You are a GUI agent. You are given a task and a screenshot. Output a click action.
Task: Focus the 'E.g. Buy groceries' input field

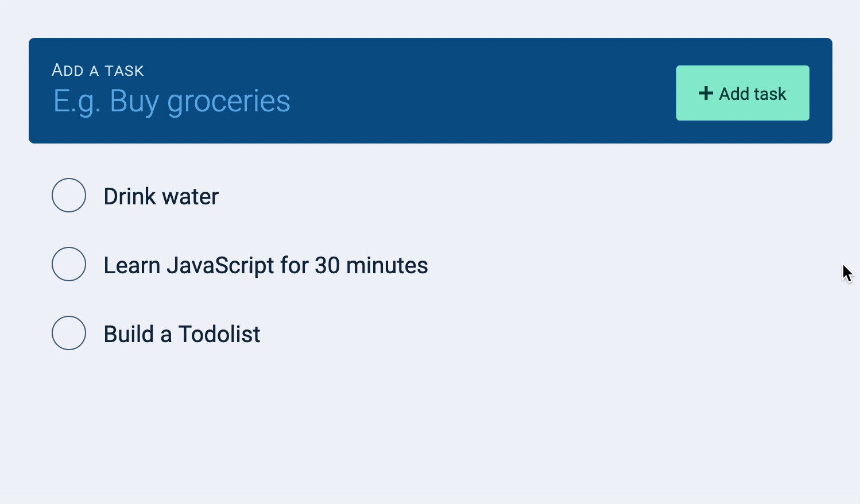click(344, 101)
